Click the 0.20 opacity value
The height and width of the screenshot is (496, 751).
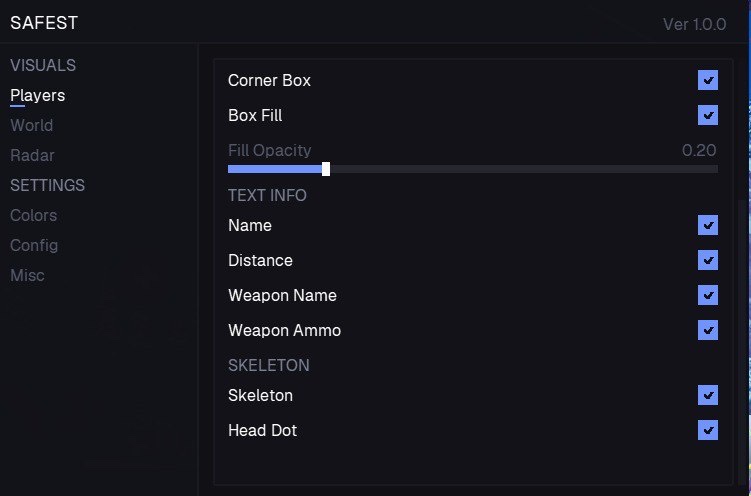pyautogui.click(x=699, y=151)
